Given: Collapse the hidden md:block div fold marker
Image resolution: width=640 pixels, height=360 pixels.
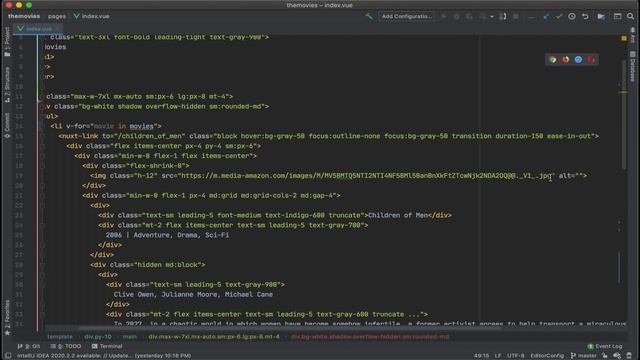Looking at the screenshot, I should (42, 265).
